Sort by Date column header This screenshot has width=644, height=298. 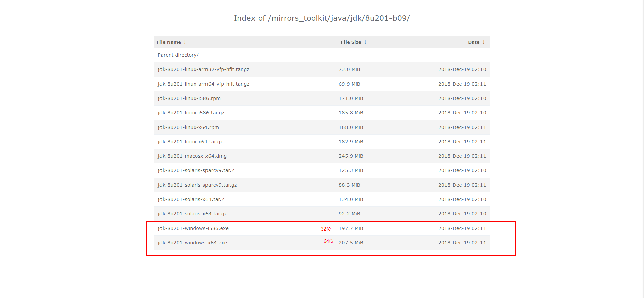(x=474, y=42)
